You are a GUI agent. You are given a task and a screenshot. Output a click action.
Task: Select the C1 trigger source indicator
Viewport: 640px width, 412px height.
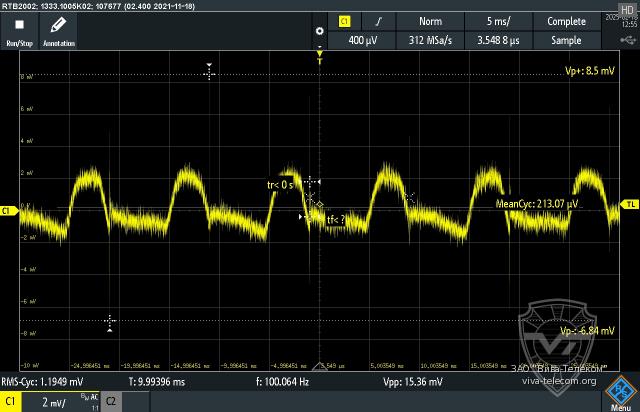344,22
